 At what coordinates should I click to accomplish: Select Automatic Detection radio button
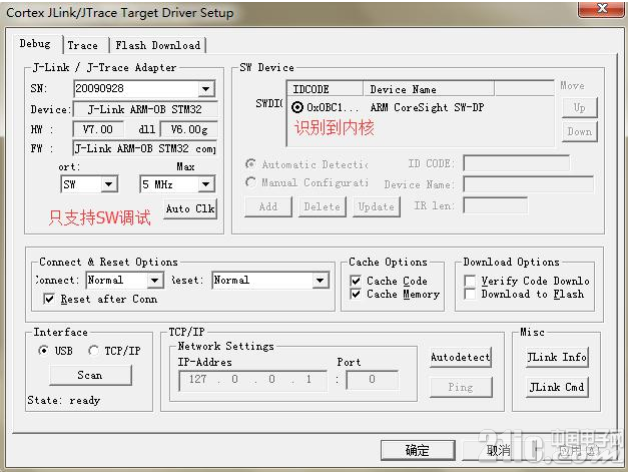pyautogui.click(x=251, y=164)
